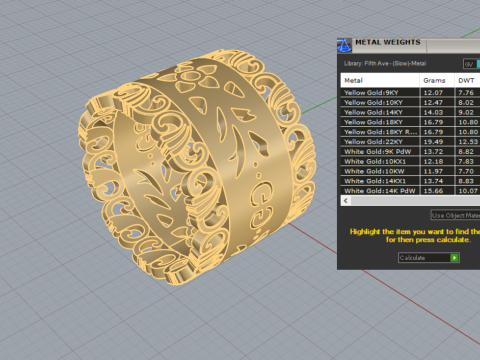The width and height of the screenshot is (480, 360).
Task: Select the White Gold:10KW row
Action: (410, 171)
